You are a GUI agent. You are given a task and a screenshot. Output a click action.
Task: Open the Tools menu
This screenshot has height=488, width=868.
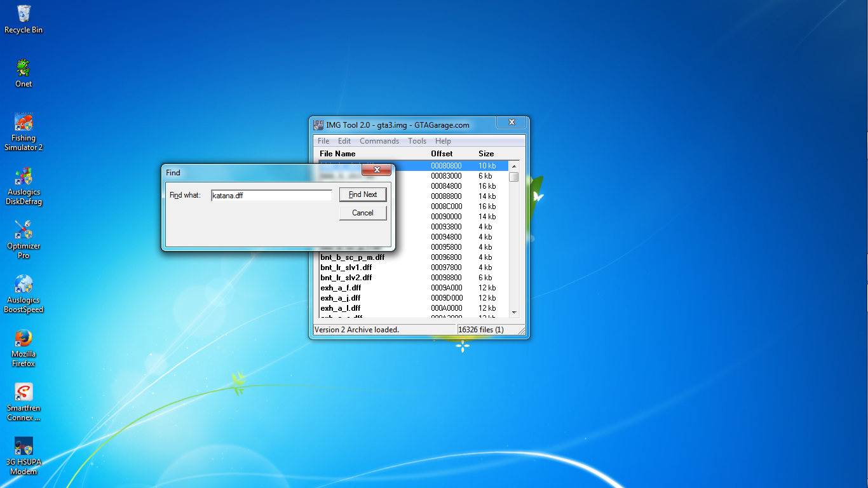click(417, 141)
